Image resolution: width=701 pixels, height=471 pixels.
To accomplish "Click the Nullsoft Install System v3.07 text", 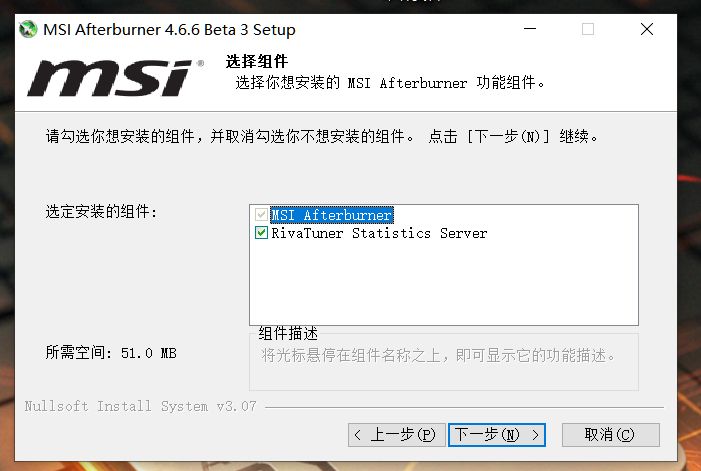I will pos(141,406).
